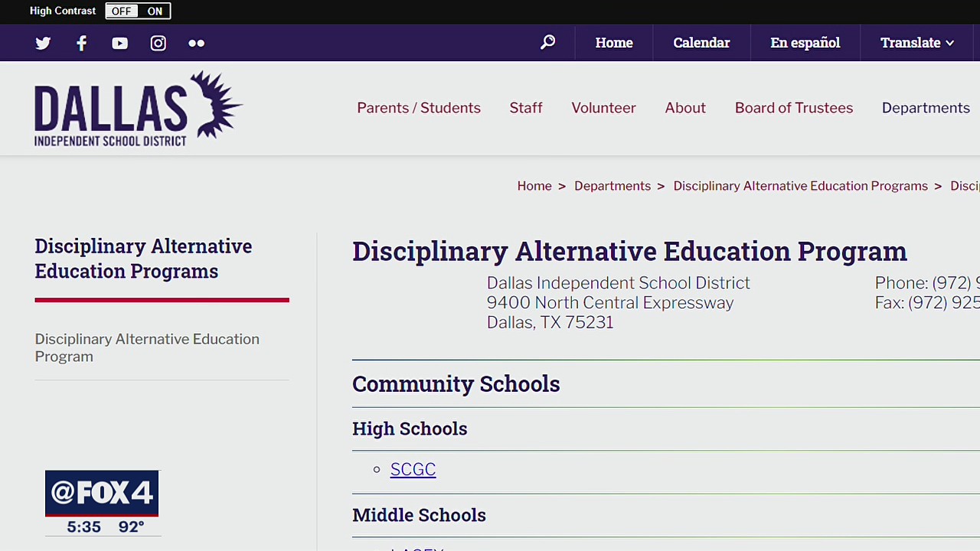This screenshot has width=980, height=551.
Task: Select the Staff menu item
Action: tap(526, 108)
